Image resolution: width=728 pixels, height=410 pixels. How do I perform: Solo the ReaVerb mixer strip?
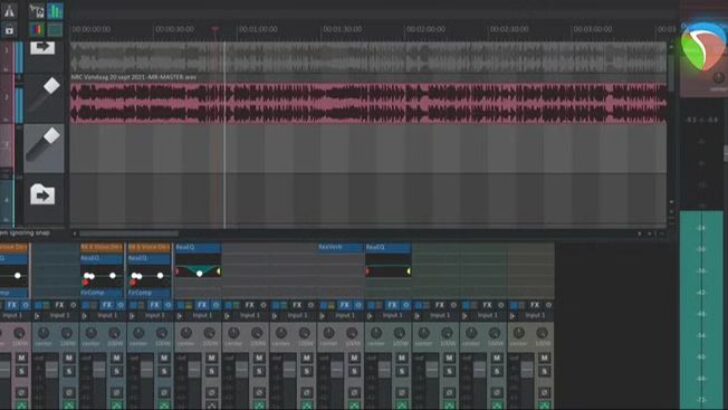tap(354, 371)
